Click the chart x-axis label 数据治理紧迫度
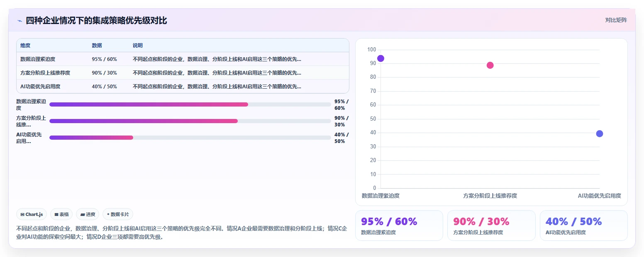The height and width of the screenshot is (257, 644). pos(381,196)
